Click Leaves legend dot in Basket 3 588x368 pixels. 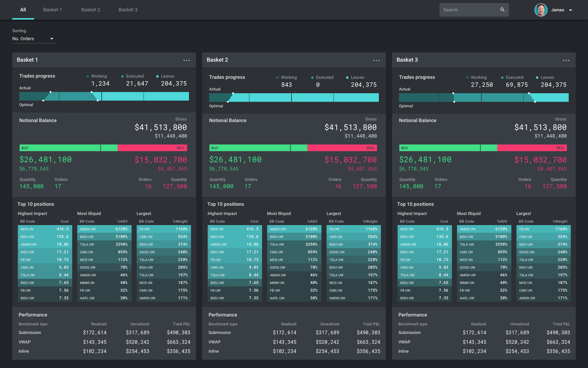[537, 78]
